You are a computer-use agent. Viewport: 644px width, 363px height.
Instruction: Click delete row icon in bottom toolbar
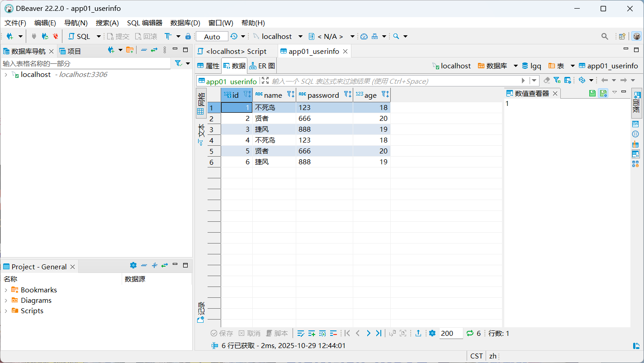tap(334, 334)
